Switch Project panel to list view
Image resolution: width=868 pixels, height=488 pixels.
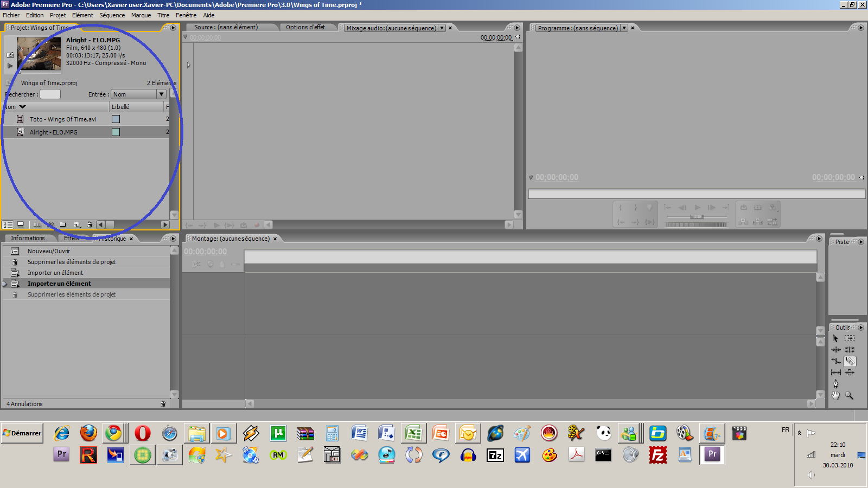point(8,224)
